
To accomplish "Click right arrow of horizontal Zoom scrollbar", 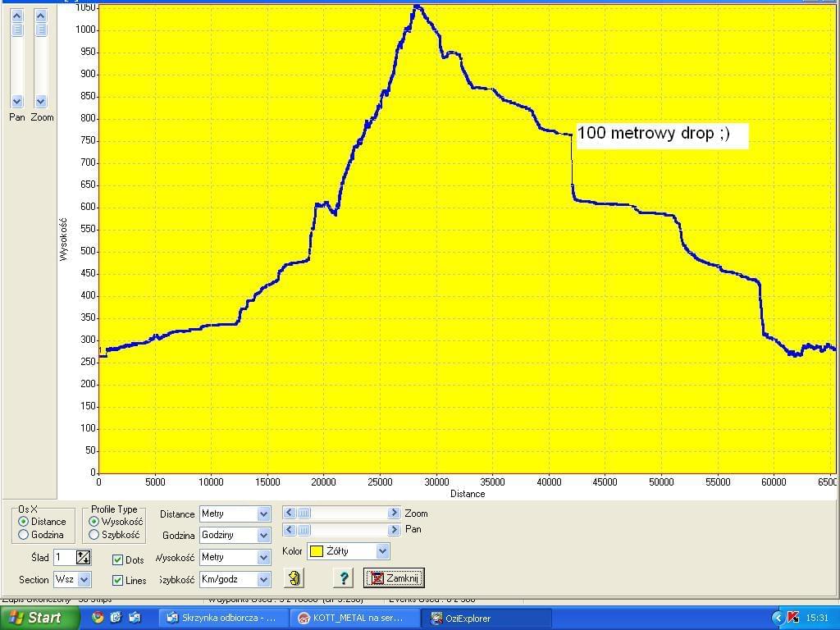I will coord(395,514).
